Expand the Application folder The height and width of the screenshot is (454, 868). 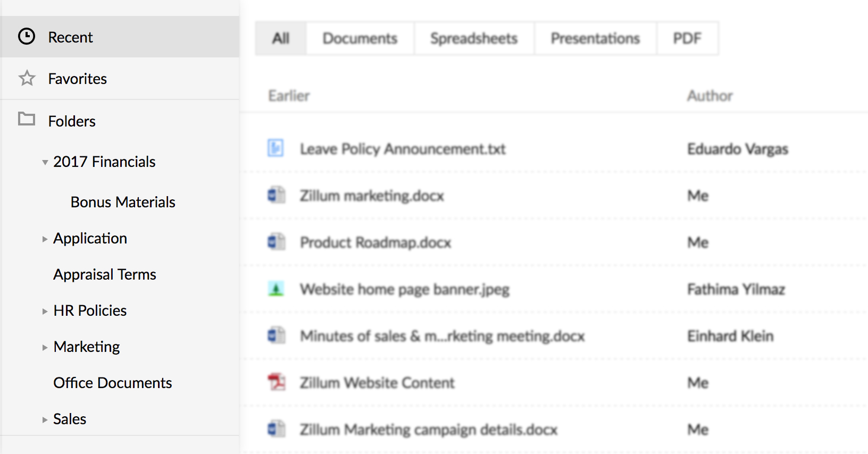click(45, 239)
